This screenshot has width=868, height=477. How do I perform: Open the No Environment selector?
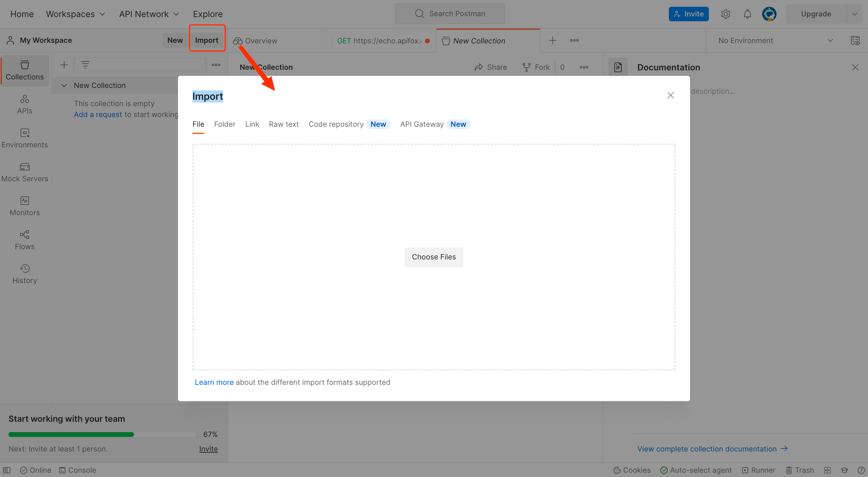tap(775, 40)
